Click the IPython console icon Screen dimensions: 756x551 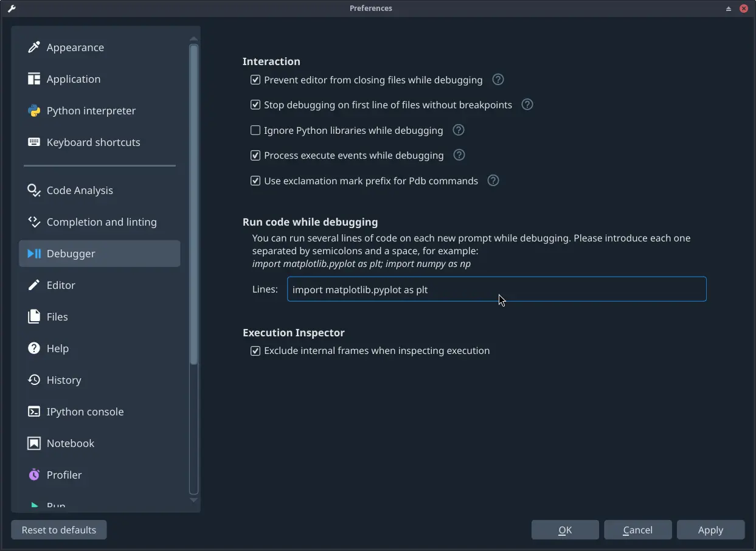[x=35, y=412]
